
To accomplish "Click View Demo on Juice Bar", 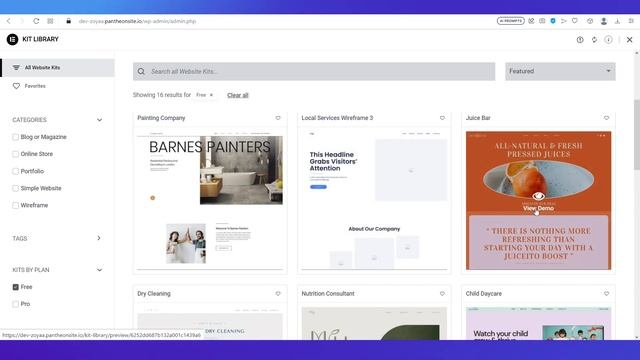I will coord(538,208).
